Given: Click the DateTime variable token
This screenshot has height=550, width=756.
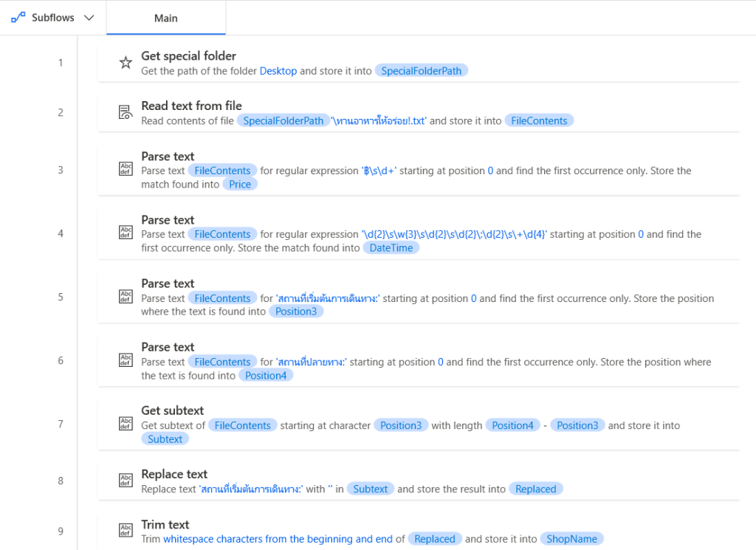Looking at the screenshot, I should [391, 248].
